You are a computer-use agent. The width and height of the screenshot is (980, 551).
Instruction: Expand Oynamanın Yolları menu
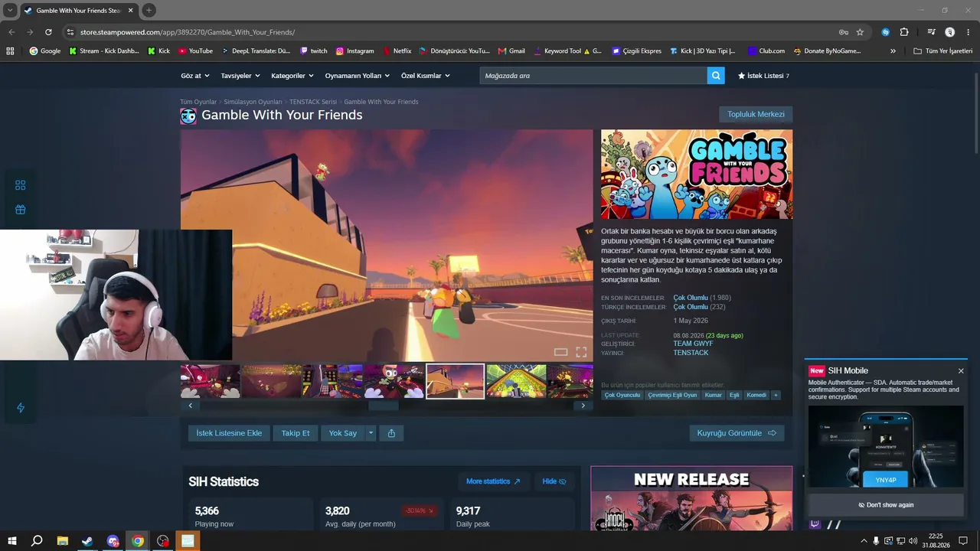click(x=358, y=76)
